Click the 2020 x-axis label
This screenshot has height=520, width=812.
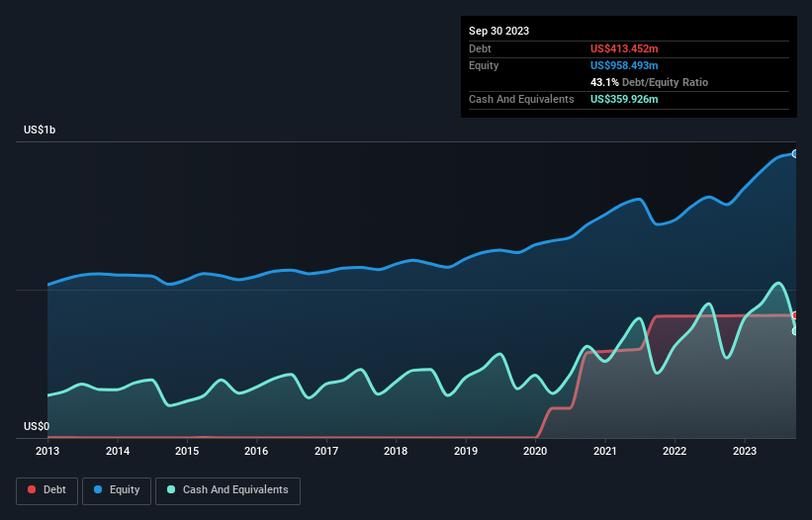click(535, 451)
